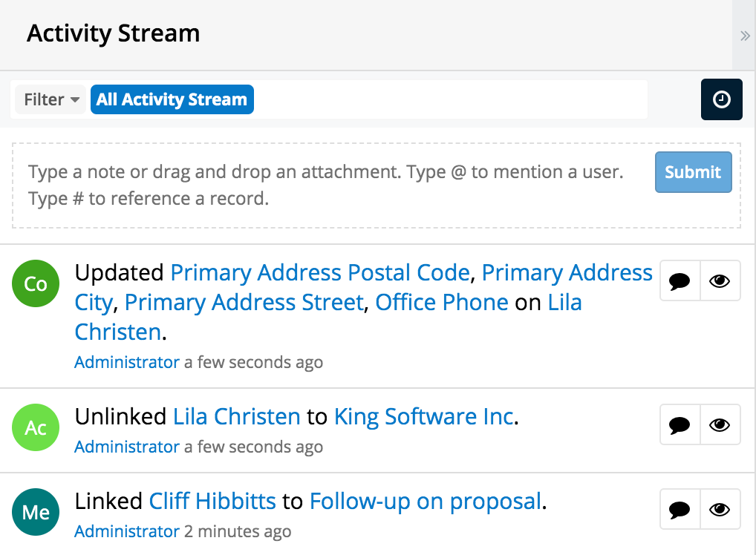Screen dimensions: 756x555
Task: Toggle preview with the eye icon on the first entry
Action: 720,280
